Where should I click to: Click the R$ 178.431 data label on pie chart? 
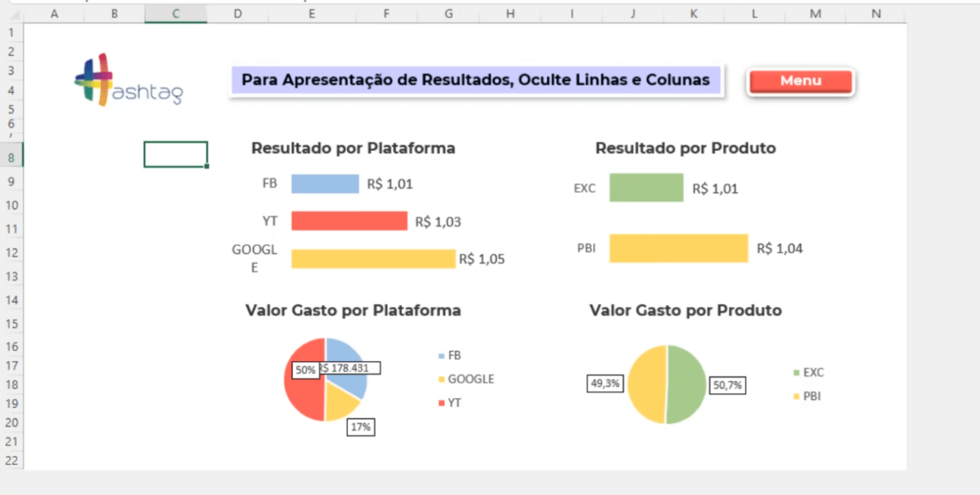pyautogui.click(x=350, y=368)
